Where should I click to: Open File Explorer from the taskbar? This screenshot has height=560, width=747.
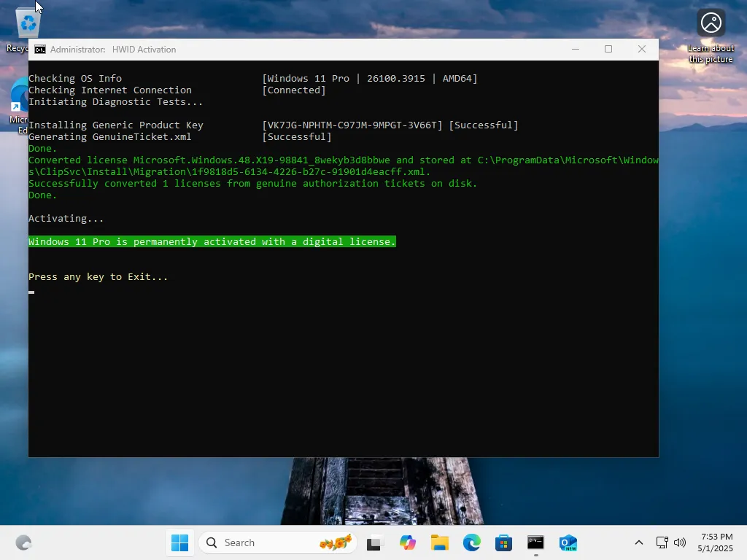point(440,542)
